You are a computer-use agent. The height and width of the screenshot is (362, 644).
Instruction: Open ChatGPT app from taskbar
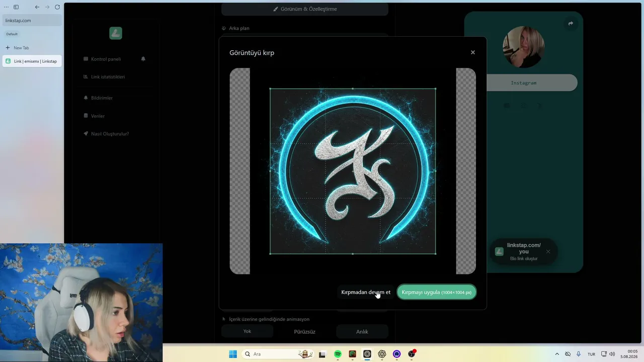coord(382,354)
